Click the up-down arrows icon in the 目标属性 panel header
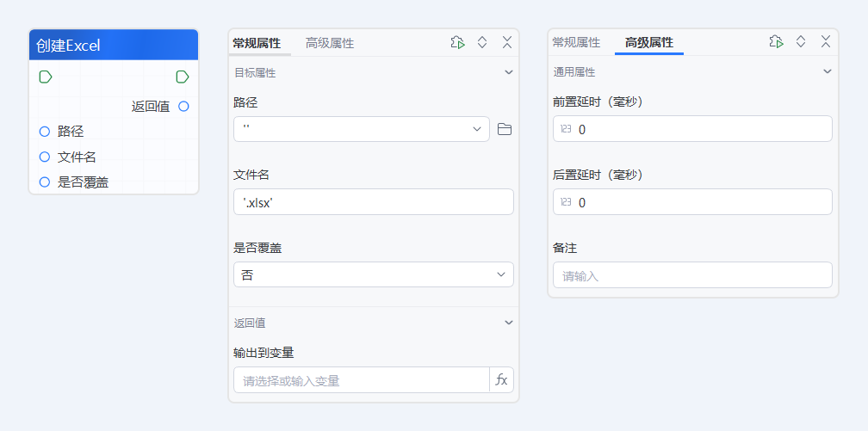 tap(482, 42)
